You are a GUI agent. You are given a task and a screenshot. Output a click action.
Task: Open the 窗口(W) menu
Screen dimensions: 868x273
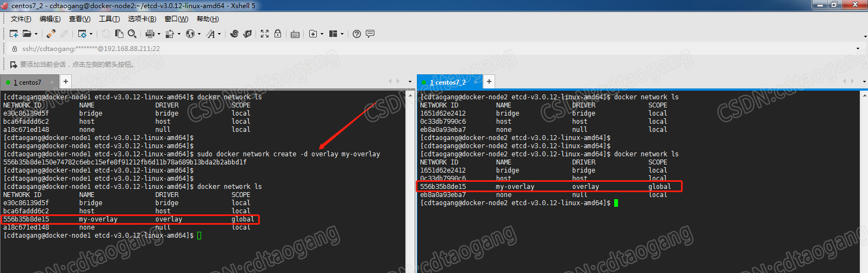(176, 19)
